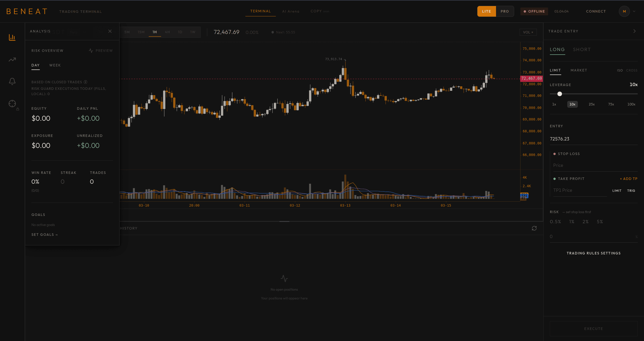
Task: Open the trending markets icon in left sidebar
Action: point(12,59)
